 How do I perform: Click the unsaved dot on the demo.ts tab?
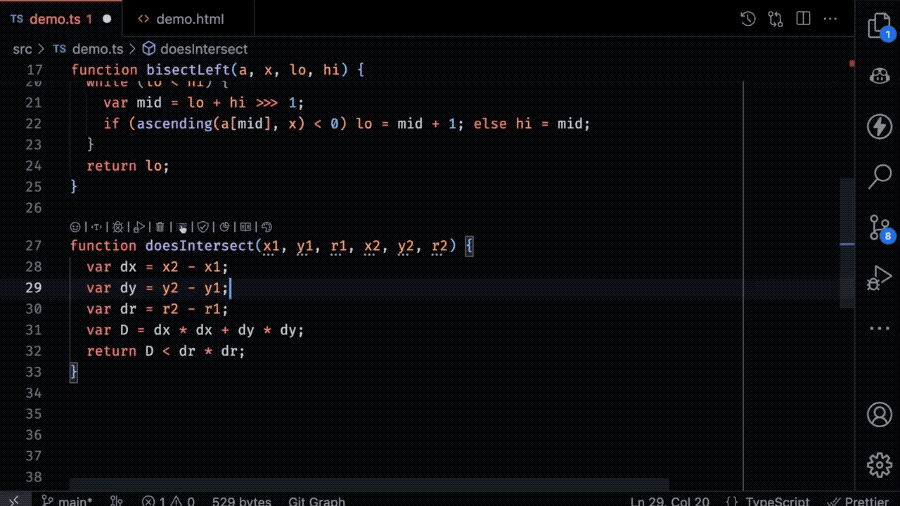[x=107, y=19]
